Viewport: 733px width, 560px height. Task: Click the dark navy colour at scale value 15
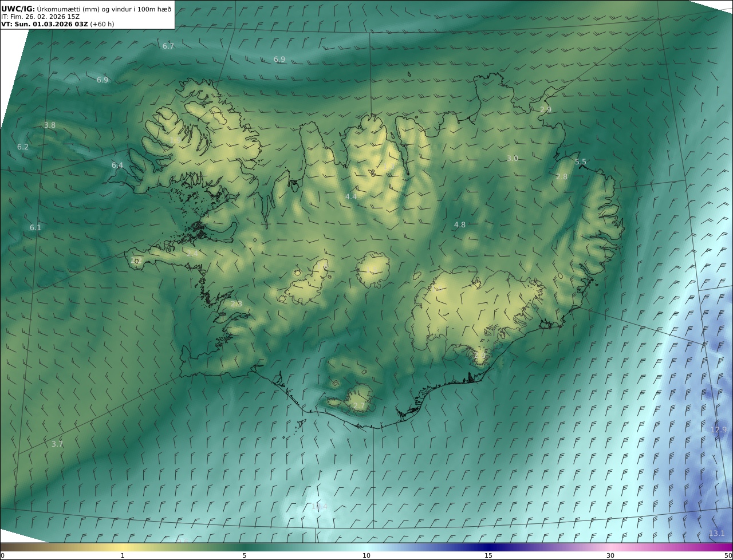(x=488, y=547)
